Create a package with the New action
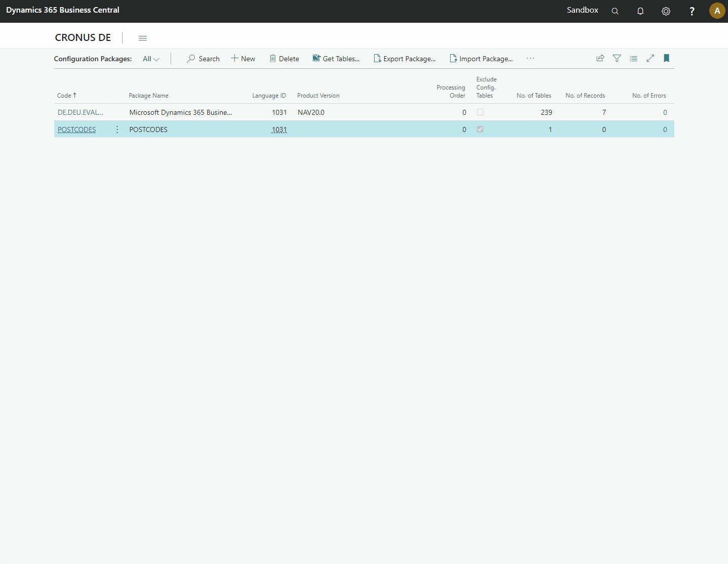 (243, 58)
